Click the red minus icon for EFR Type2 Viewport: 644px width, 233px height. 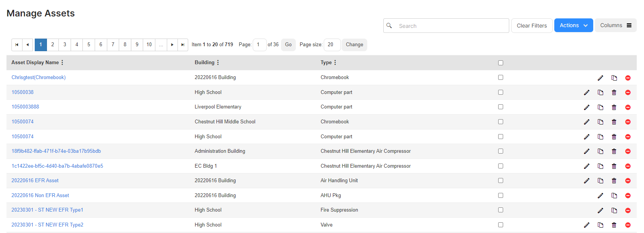(628, 225)
